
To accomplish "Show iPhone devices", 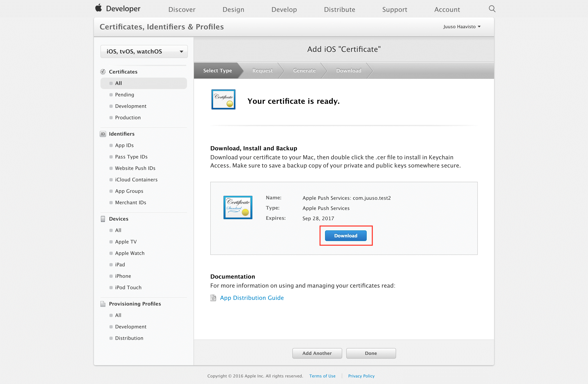I will point(123,276).
